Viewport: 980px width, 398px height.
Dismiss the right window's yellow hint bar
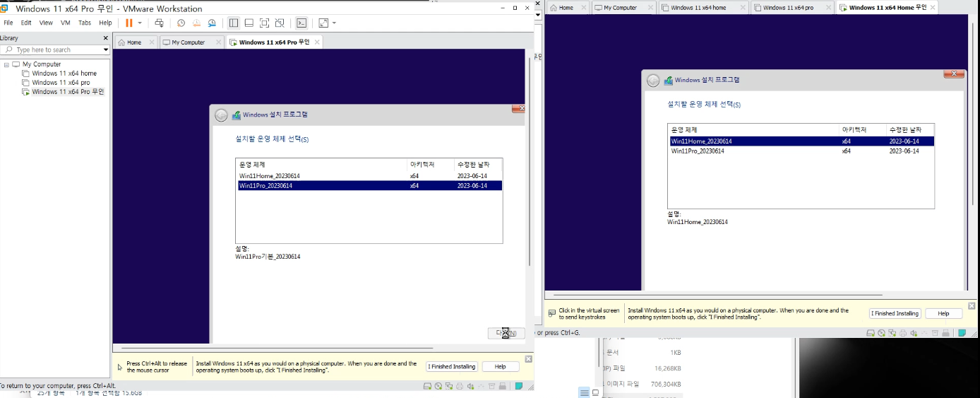972,305
